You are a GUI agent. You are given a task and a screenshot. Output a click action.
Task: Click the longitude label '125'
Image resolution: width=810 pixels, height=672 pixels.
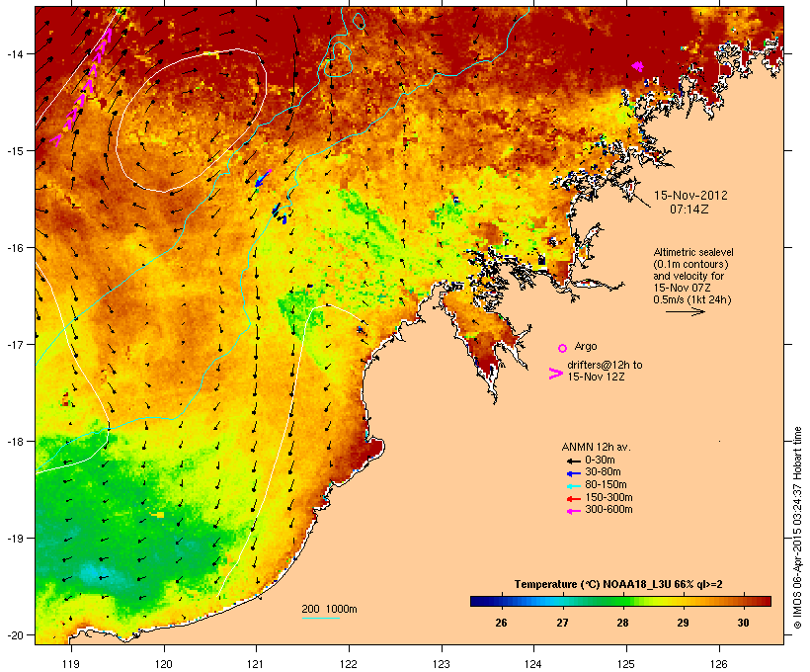point(626,664)
